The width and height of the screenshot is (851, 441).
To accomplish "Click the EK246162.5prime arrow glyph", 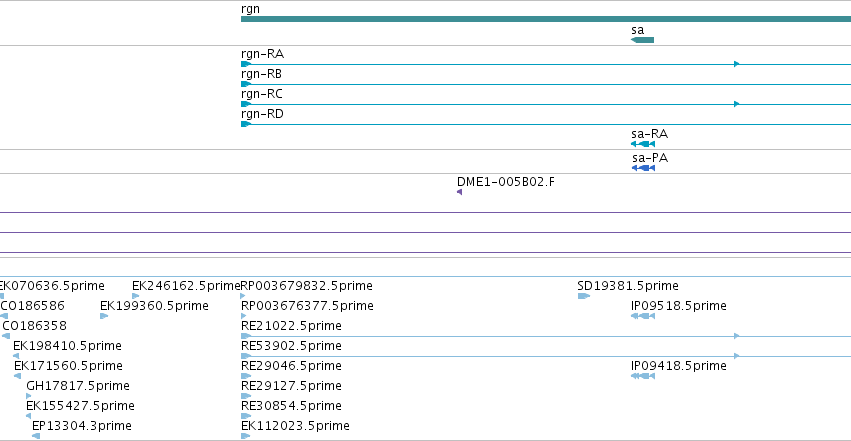I will [x=136, y=296].
